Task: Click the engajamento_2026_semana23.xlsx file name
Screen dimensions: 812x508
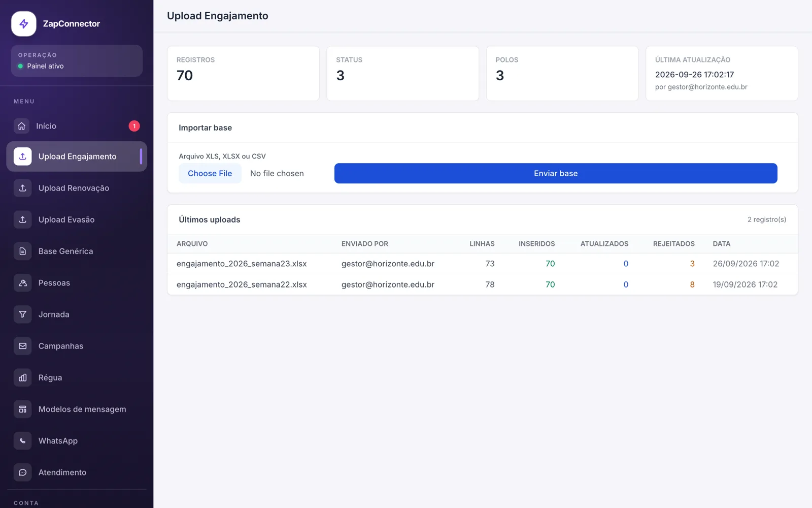Action: coord(242,264)
